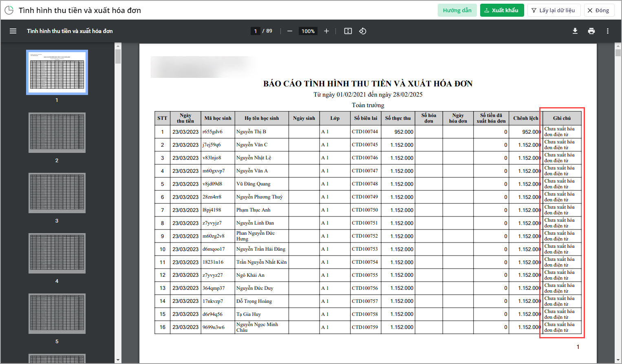This screenshot has height=364, width=622.
Task: Click the STT column header
Action: pyautogui.click(x=162, y=118)
